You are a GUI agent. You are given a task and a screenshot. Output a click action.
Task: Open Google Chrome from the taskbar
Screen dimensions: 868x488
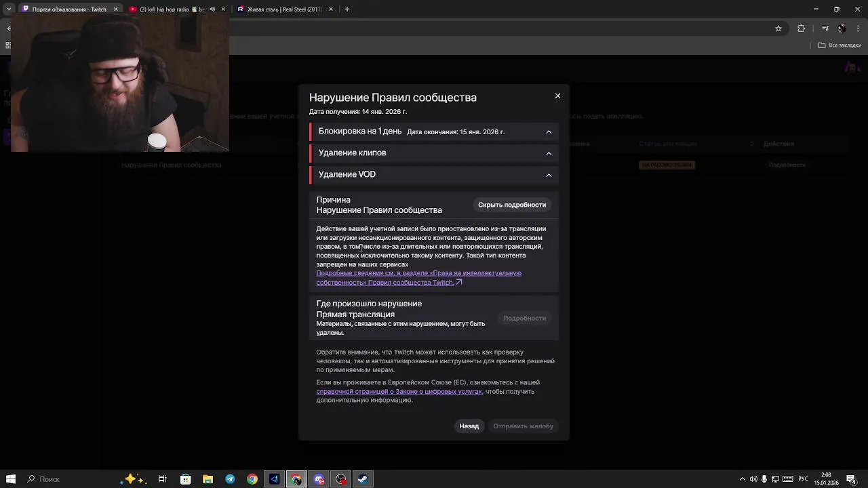coord(252,479)
